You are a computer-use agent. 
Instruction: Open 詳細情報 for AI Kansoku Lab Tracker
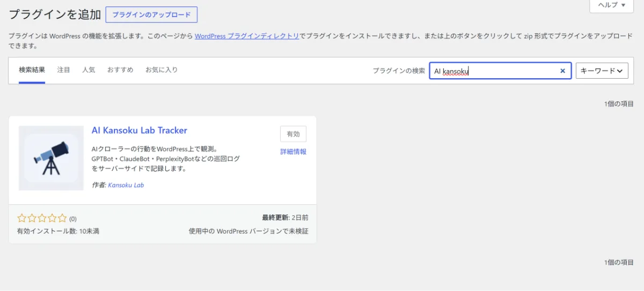click(294, 152)
